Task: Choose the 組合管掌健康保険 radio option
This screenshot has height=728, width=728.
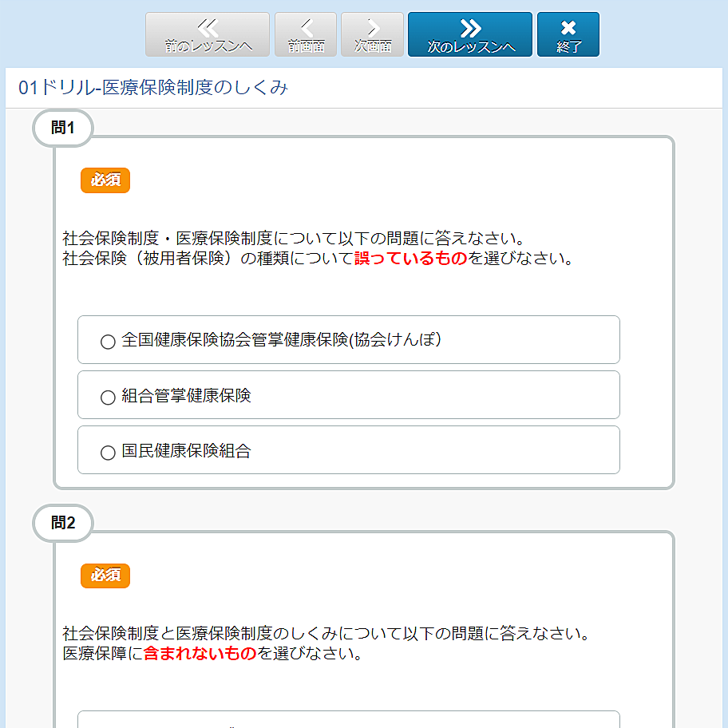Action: 108,397
